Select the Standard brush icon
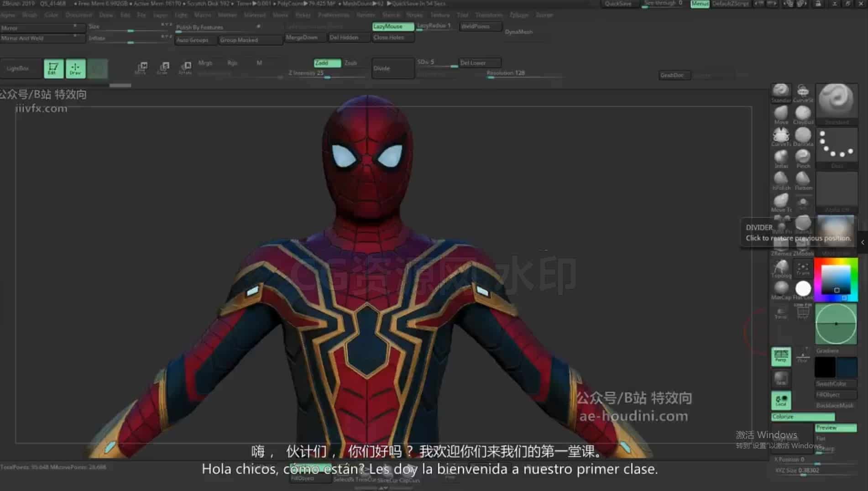 [781, 93]
